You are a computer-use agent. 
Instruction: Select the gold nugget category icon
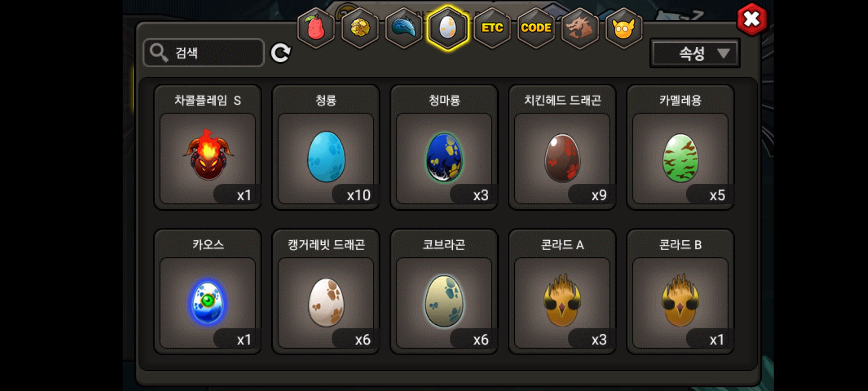(x=360, y=28)
